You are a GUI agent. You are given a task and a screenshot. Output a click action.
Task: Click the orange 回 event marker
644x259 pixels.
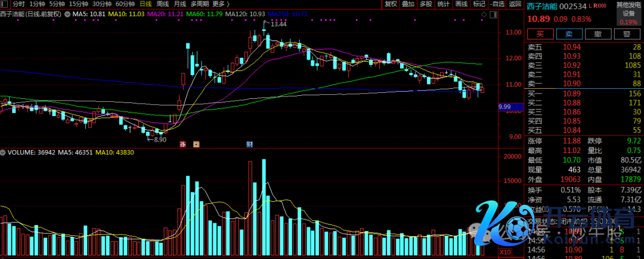[x=195, y=144]
